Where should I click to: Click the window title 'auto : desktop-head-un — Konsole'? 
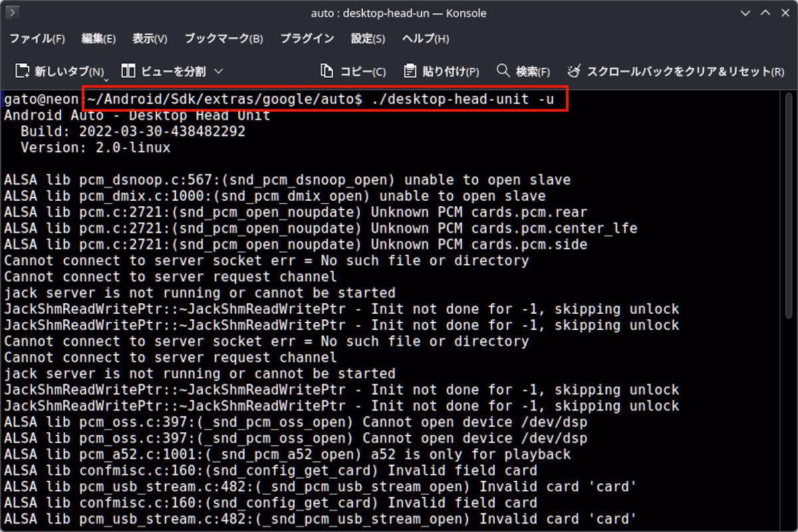pyautogui.click(x=398, y=13)
